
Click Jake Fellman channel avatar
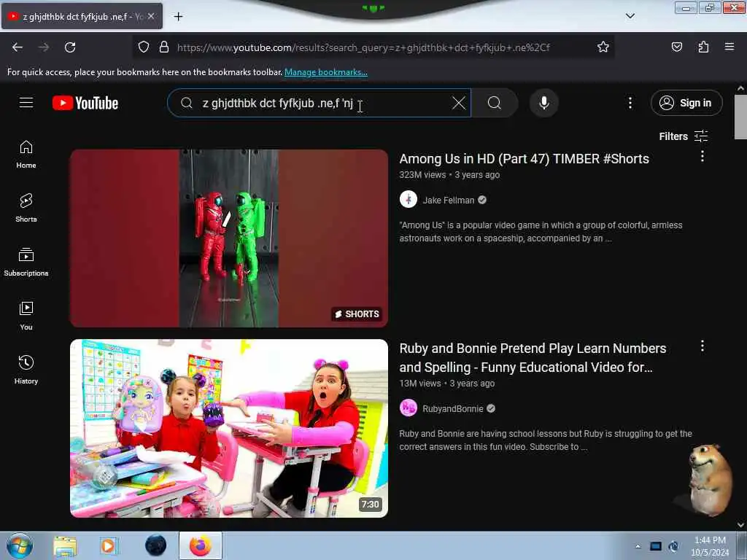coord(409,200)
